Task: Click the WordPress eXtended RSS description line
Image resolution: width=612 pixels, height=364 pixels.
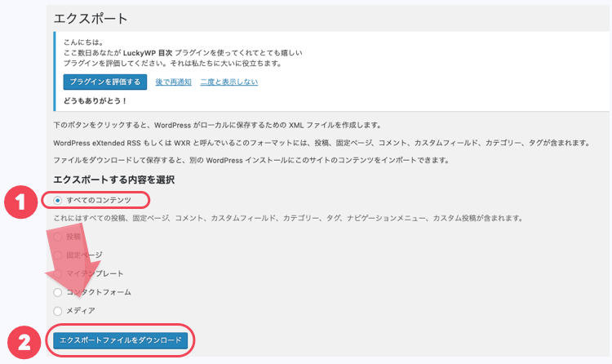Action: [322, 143]
